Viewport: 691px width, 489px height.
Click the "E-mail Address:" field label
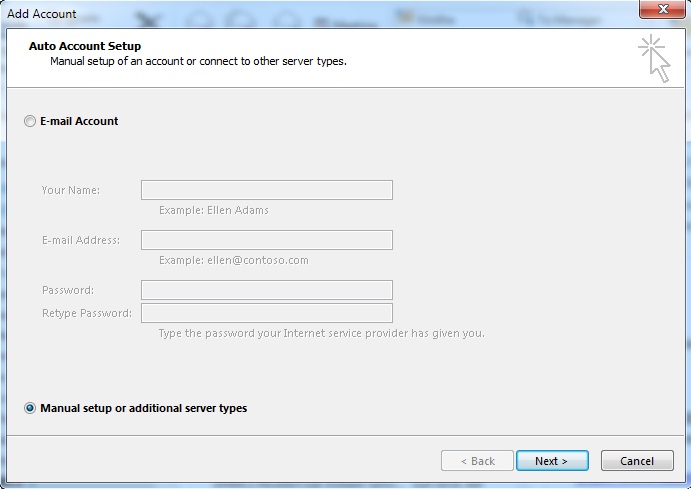[x=81, y=241]
